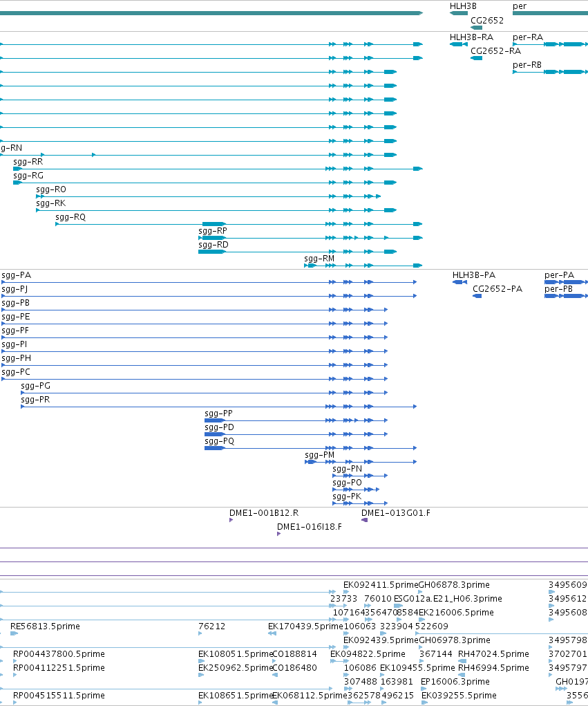The height and width of the screenshot is (706, 588).
Task: Select the sgg-PP protein feature
Action: 296,420
